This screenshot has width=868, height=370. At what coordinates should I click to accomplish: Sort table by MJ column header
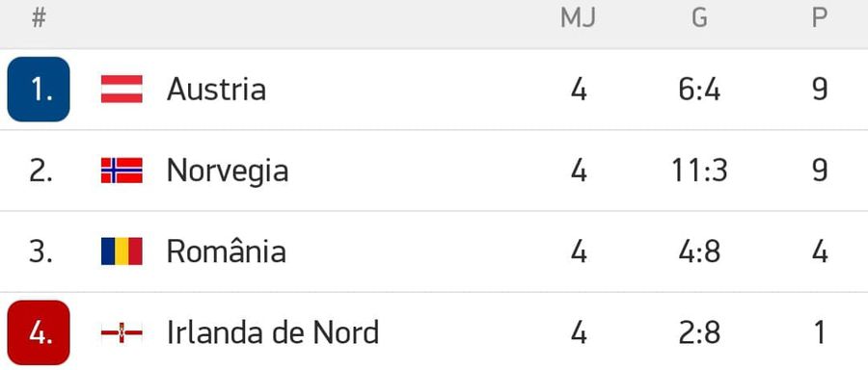pyautogui.click(x=578, y=18)
